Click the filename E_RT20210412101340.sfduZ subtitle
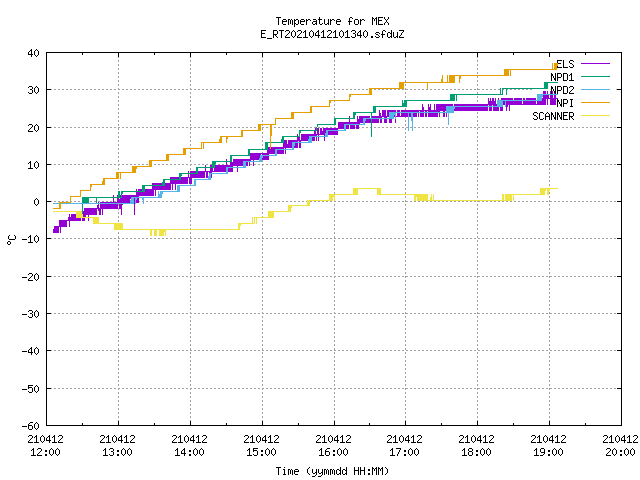Screen dimensions: 640x480 click(332, 34)
